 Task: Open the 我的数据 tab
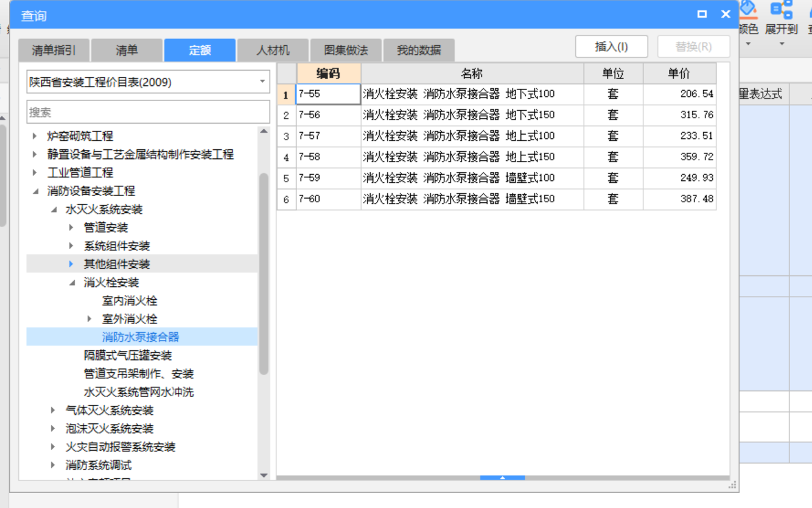(x=419, y=51)
